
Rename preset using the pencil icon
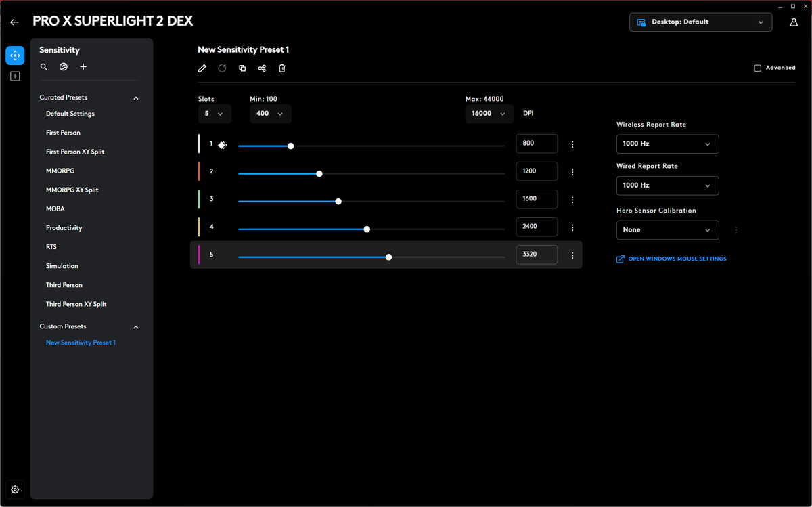click(x=202, y=68)
